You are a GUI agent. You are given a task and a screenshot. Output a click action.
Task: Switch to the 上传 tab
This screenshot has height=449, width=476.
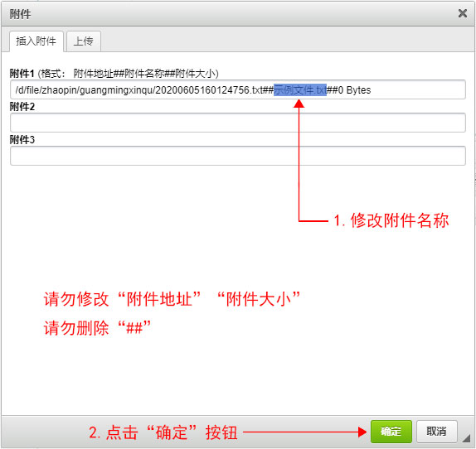pos(84,41)
